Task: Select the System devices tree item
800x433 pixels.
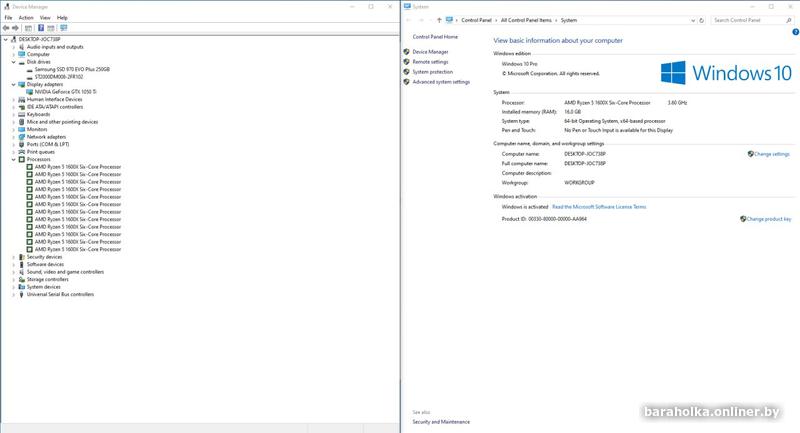Action: [x=44, y=287]
